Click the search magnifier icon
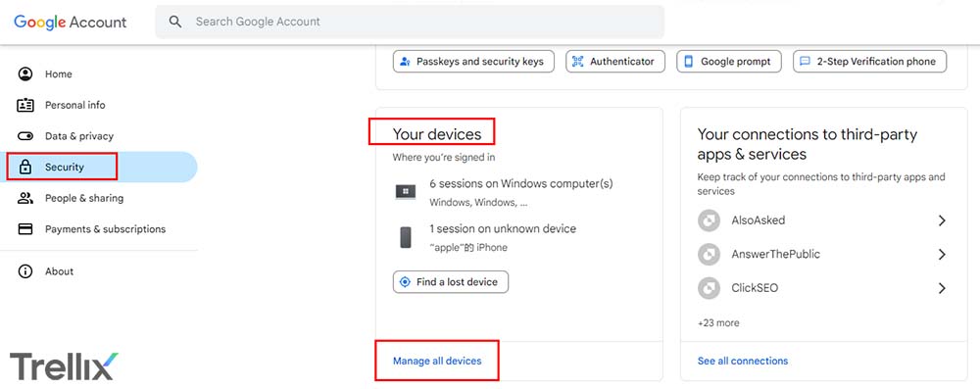Screen dimensions: 980x389 pos(175,22)
